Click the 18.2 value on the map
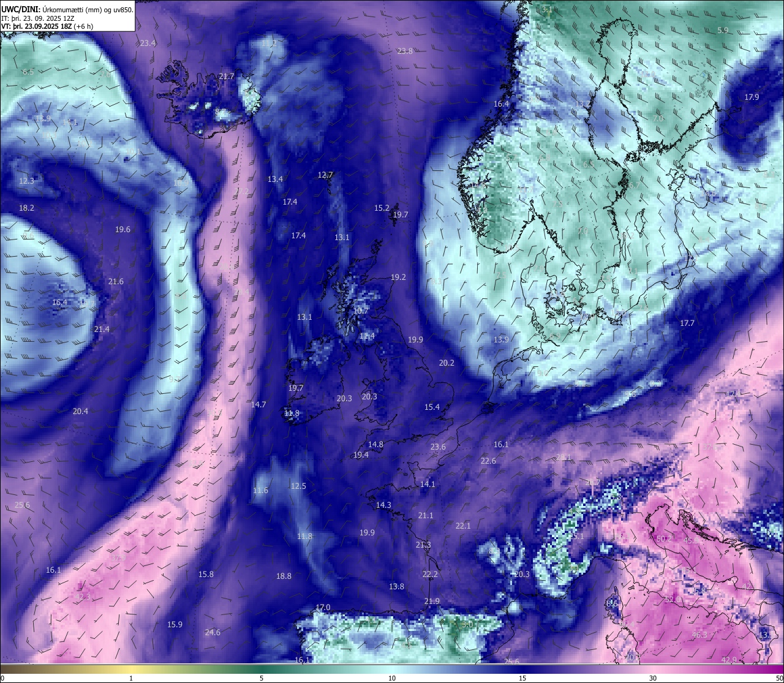Screen dimensions: 784x683 26,208
